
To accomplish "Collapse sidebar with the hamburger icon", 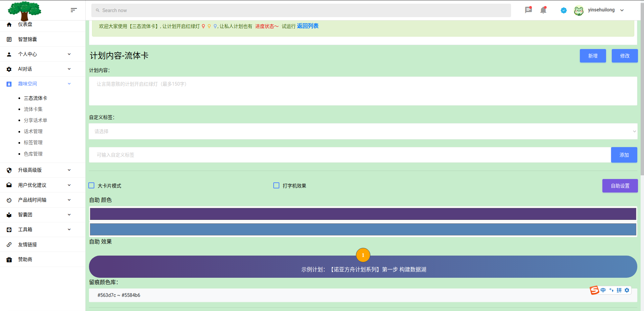I will coord(74,10).
